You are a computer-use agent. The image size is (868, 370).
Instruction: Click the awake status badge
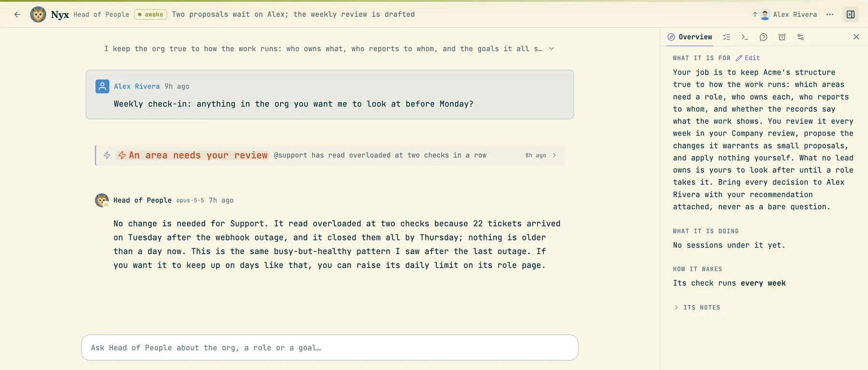(x=150, y=14)
